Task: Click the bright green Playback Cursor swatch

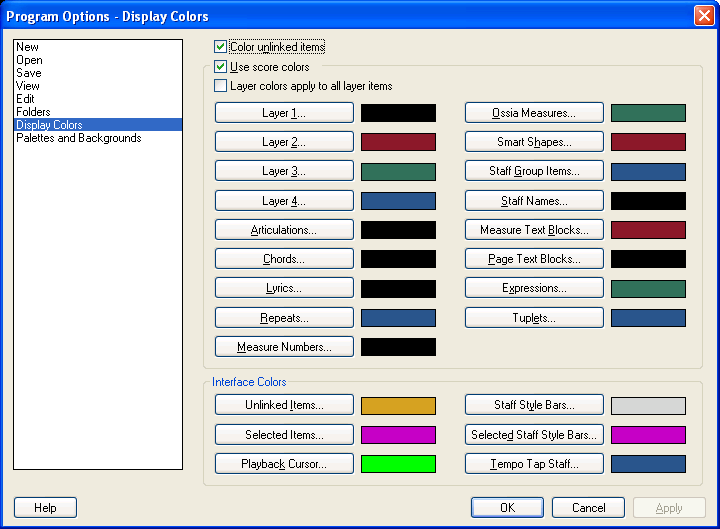Action: click(x=398, y=464)
